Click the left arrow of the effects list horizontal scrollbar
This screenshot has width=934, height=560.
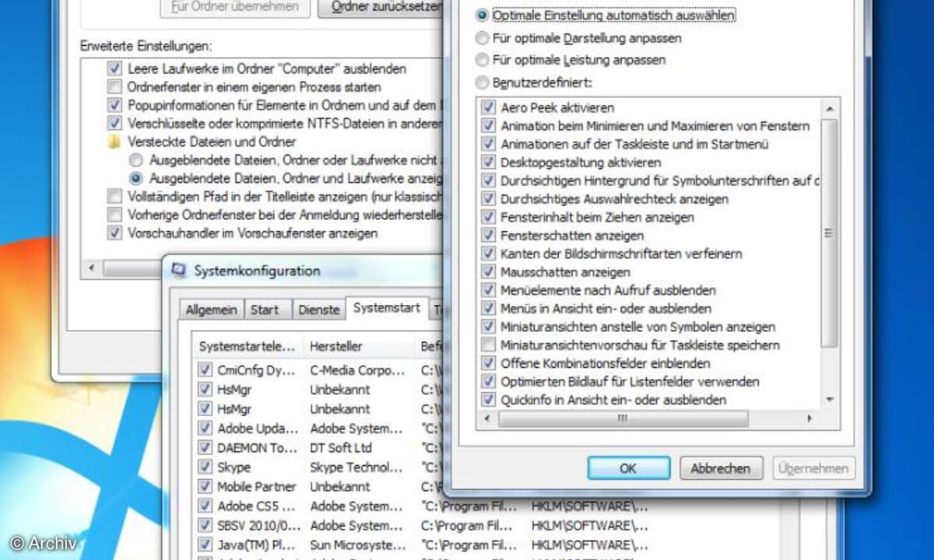coord(488,418)
